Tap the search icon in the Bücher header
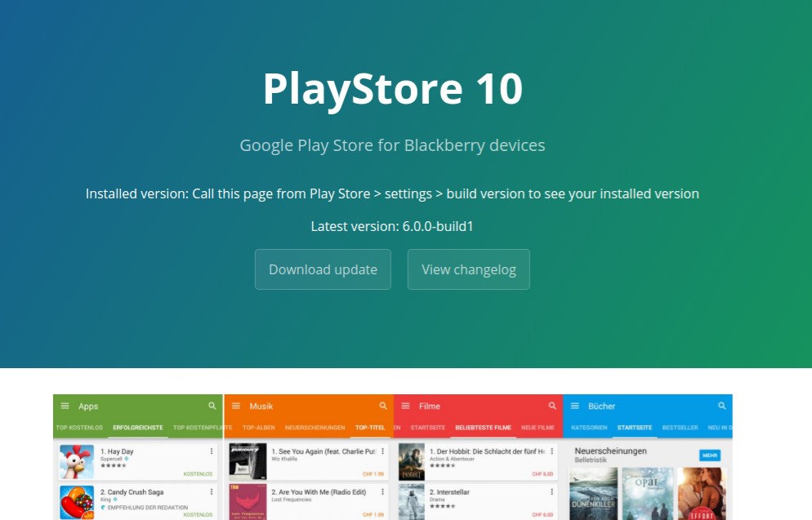The height and width of the screenshot is (520, 812). 722,407
